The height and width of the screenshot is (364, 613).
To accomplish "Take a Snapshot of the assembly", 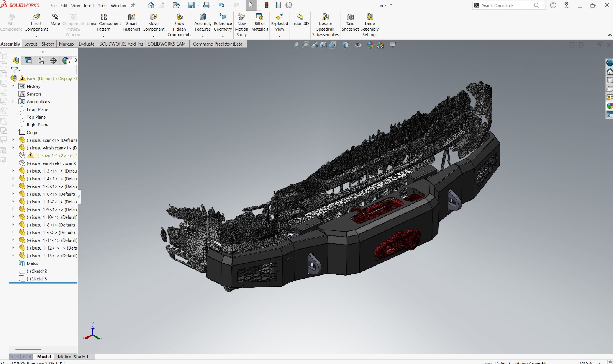I will tap(350, 23).
